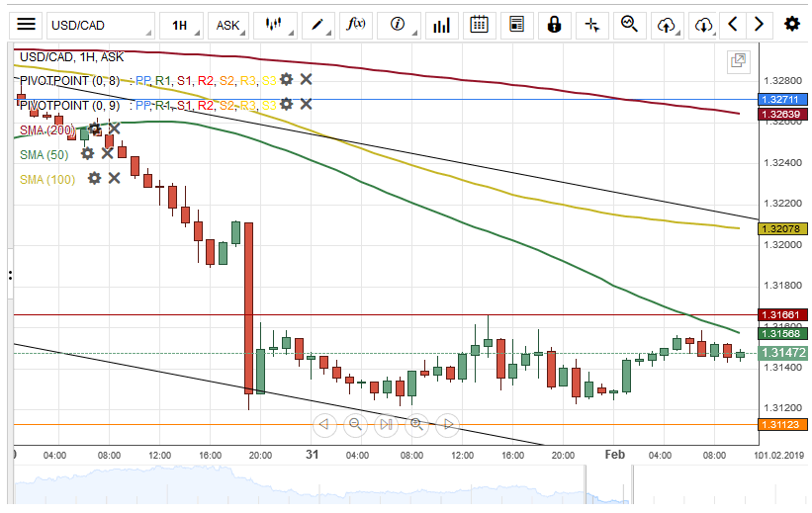The image size is (812, 513).
Task: Open the f(x) indicators menu
Action: [x=356, y=25]
